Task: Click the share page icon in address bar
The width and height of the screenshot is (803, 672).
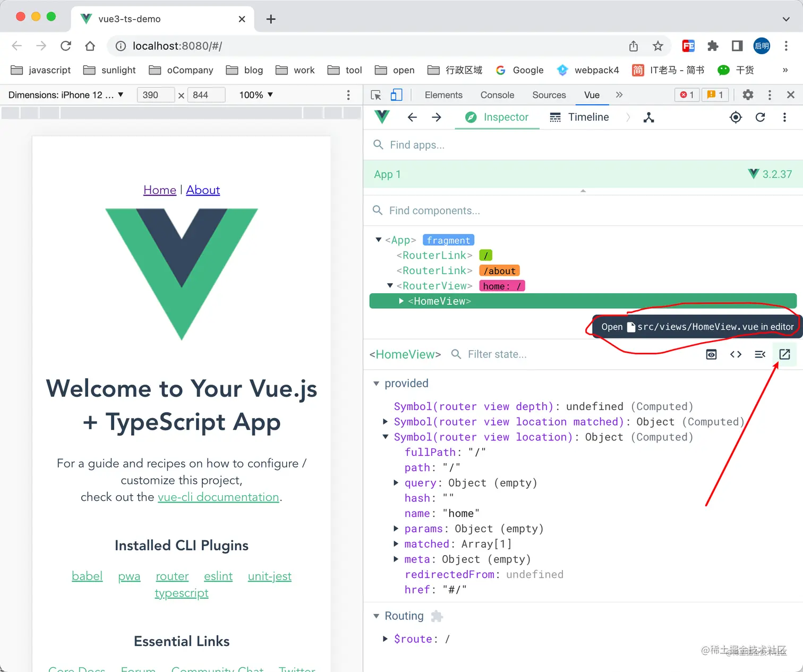Action: (x=634, y=46)
